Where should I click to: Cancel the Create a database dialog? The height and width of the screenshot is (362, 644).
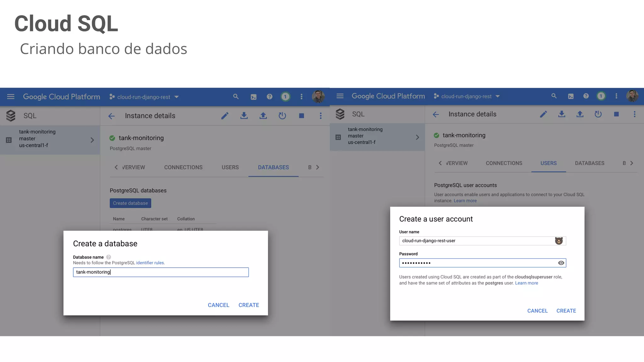(219, 305)
